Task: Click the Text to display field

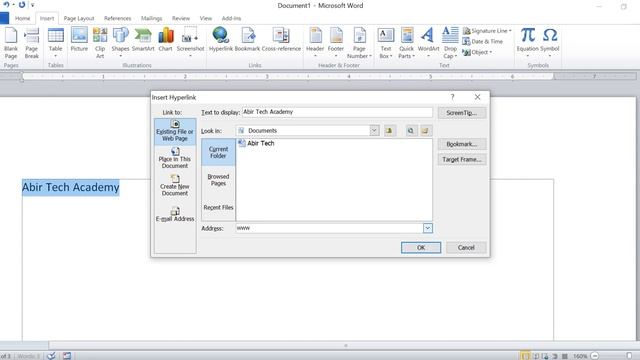Action: (x=337, y=112)
